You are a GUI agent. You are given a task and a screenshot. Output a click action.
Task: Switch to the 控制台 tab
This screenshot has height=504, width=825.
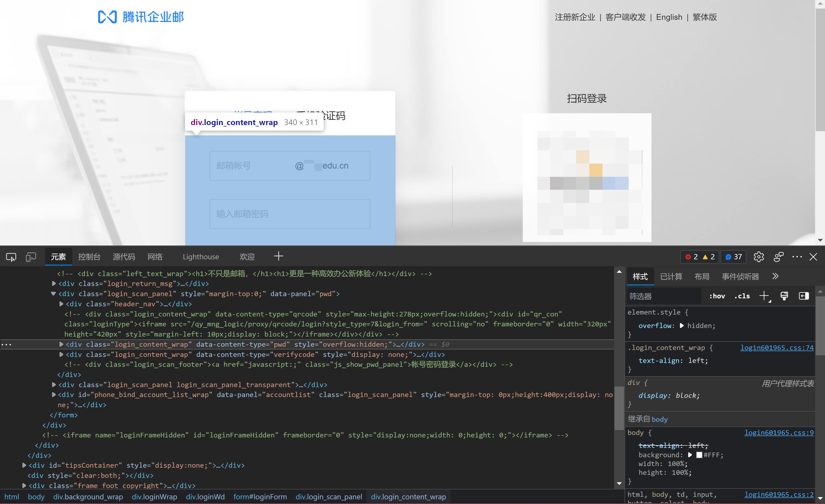(x=89, y=257)
